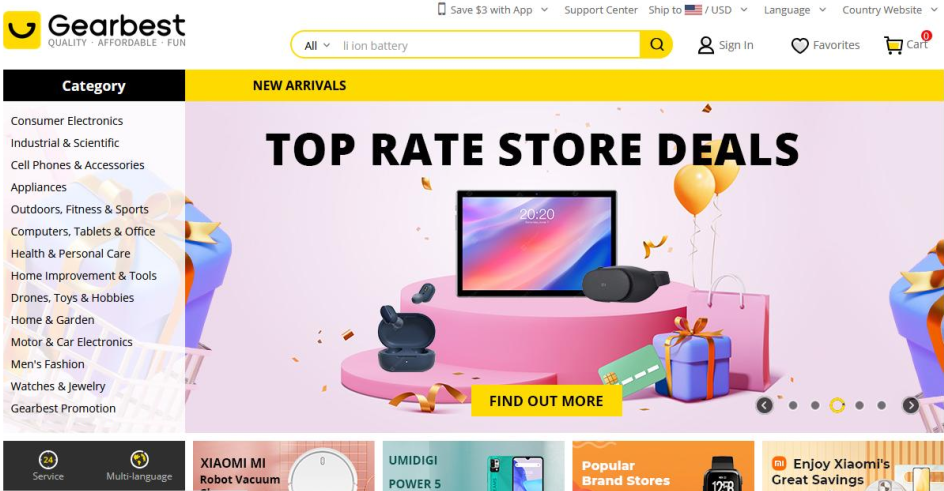Open the Support Center link
The image size is (944, 491).
tap(601, 10)
